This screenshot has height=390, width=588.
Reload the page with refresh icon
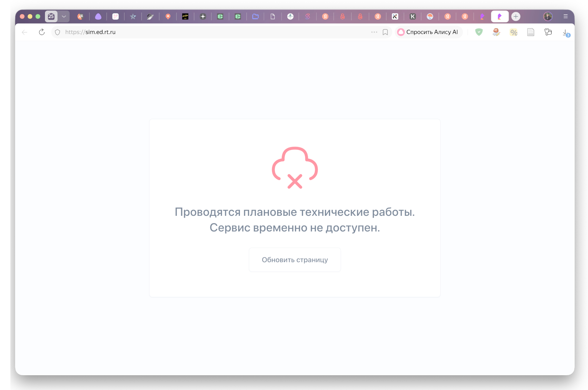tap(42, 32)
